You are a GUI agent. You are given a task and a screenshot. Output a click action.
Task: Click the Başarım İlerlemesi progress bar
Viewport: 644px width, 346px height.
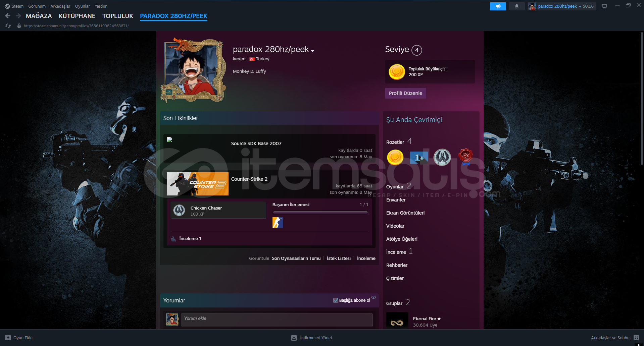coord(320,213)
